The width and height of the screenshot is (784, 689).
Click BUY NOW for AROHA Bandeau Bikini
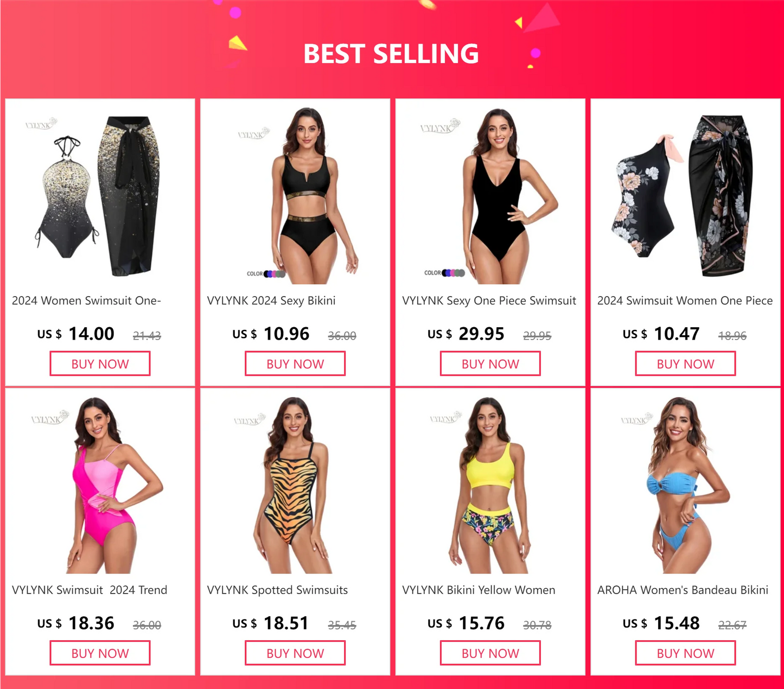coord(685,653)
